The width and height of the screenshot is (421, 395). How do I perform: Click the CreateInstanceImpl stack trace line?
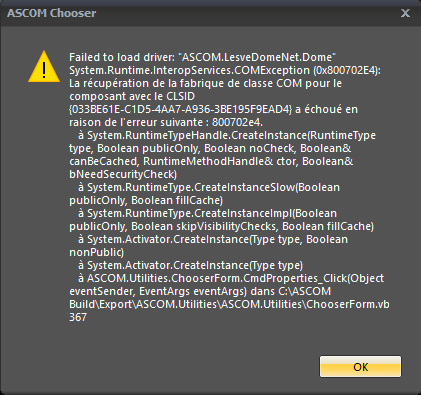207,213
